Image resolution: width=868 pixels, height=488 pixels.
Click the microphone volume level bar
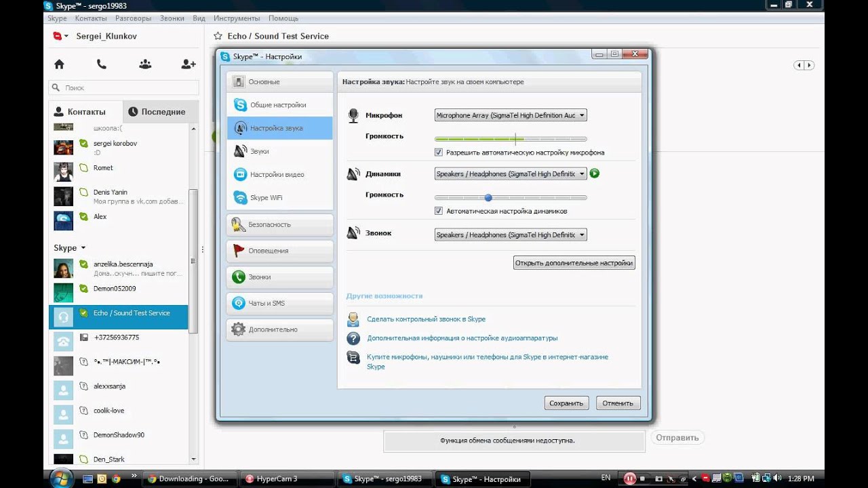click(x=510, y=139)
